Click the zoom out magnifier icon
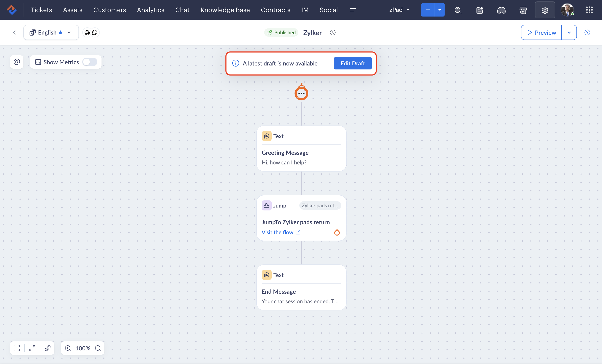This screenshot has height=364, width=602. click(x=98, y=348)
